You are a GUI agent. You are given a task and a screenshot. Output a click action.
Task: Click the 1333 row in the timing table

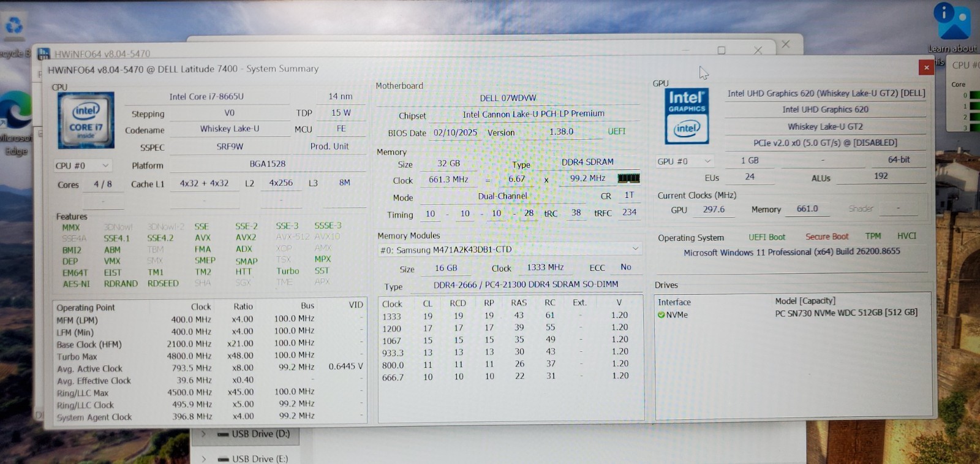pos(510,316)
